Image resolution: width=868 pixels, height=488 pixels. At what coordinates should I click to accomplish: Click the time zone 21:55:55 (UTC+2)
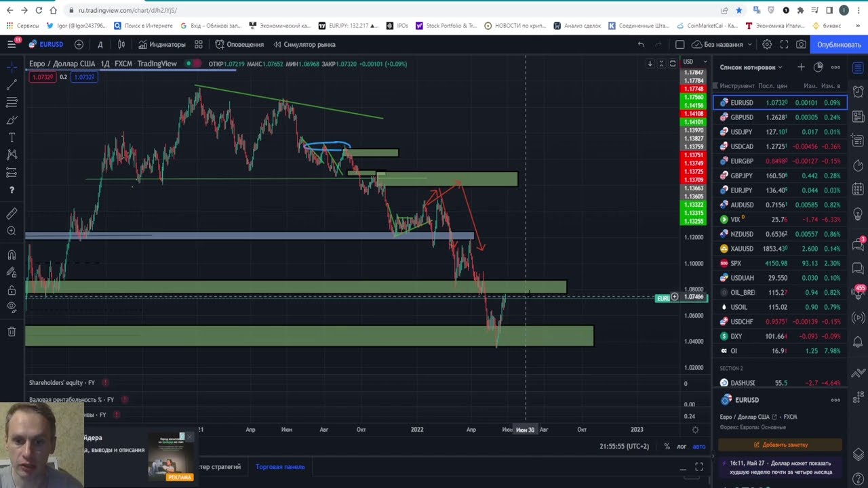[624, 446]
